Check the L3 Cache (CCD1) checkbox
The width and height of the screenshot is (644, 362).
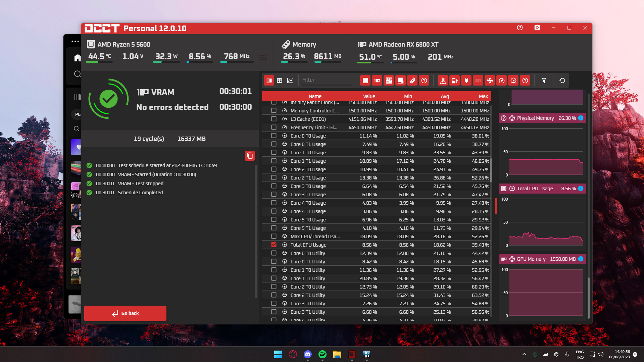pos(274,119)
